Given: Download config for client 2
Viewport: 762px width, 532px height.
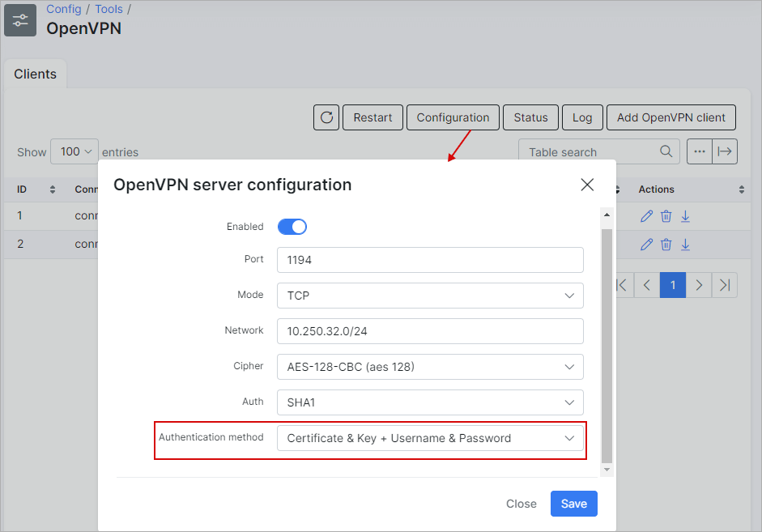Looking at the screenshot, I should click(x=685, y=245).
